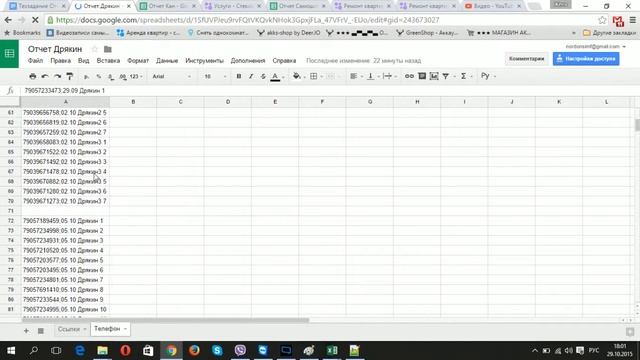Open the Вставка menu
Image resolution: width=640 pixels, height=360 pixels.
click(108, 60)
